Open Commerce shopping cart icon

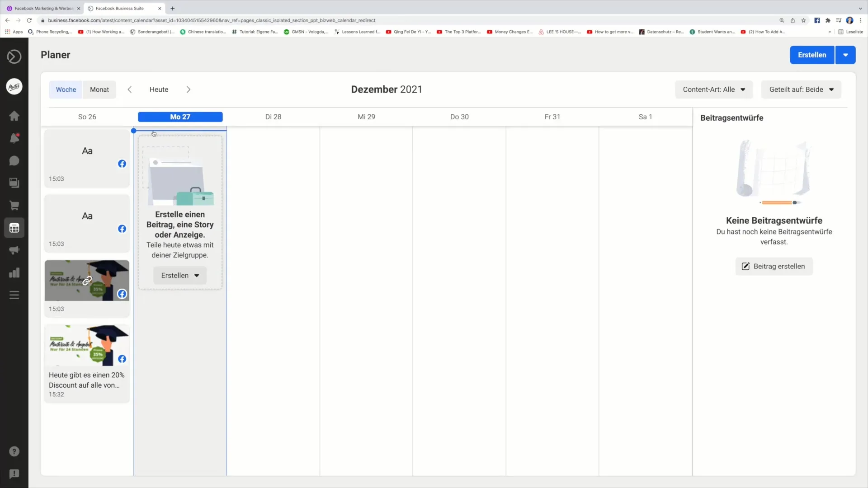[x=14, y=206]
